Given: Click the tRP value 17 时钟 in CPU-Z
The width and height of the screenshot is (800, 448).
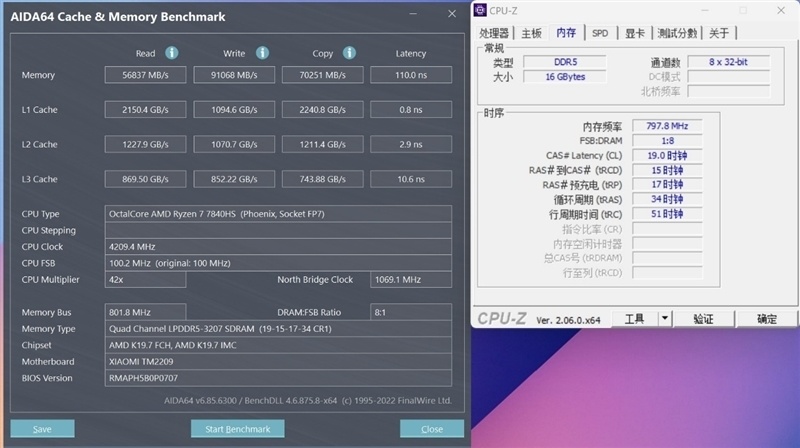Looking at the screenshot, I should 667,184.
